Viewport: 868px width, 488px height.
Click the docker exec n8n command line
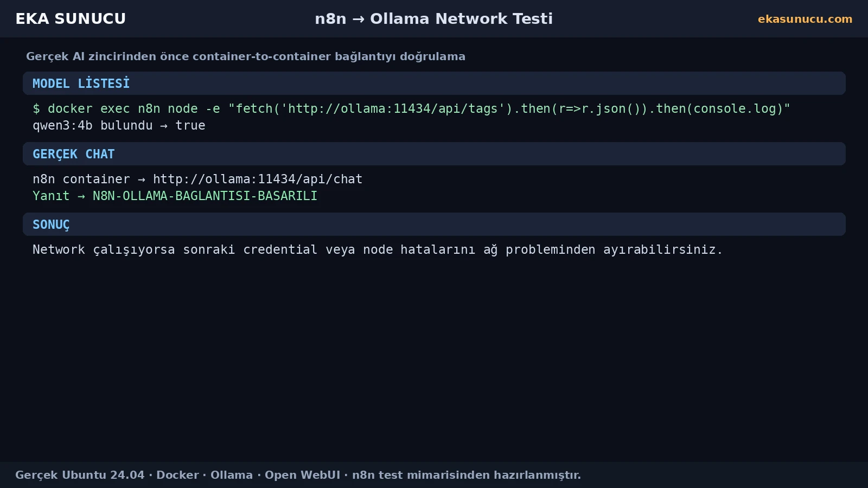click(x=411, y=108)
